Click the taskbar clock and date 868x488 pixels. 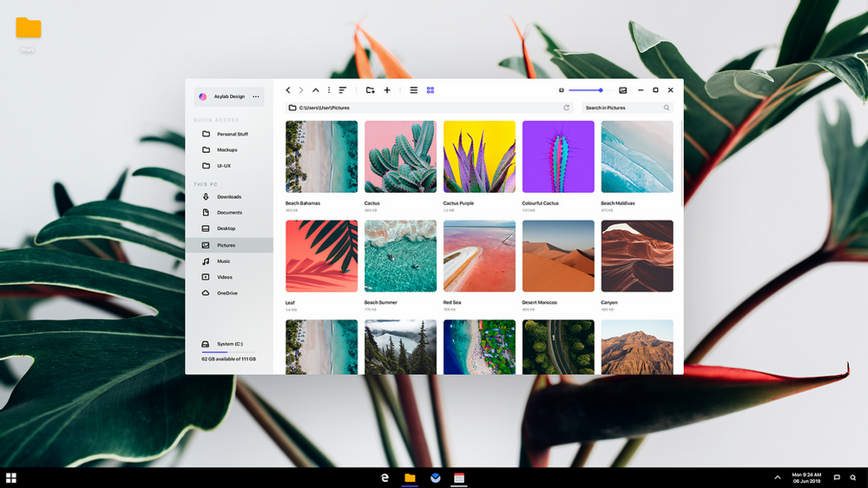click(x=806, y=478)
